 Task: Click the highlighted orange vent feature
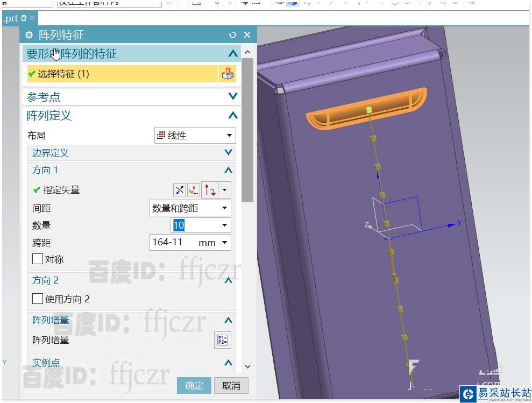tap(366, 109)
